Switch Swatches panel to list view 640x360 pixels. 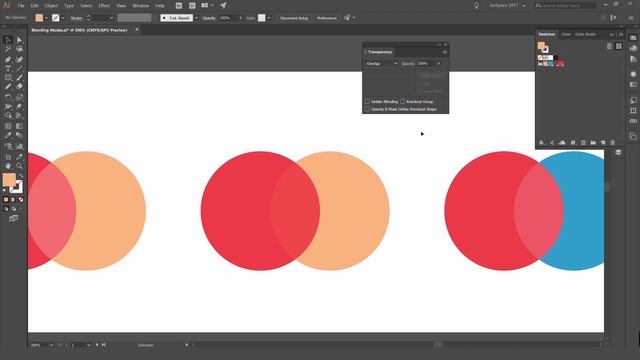point(609,46)
